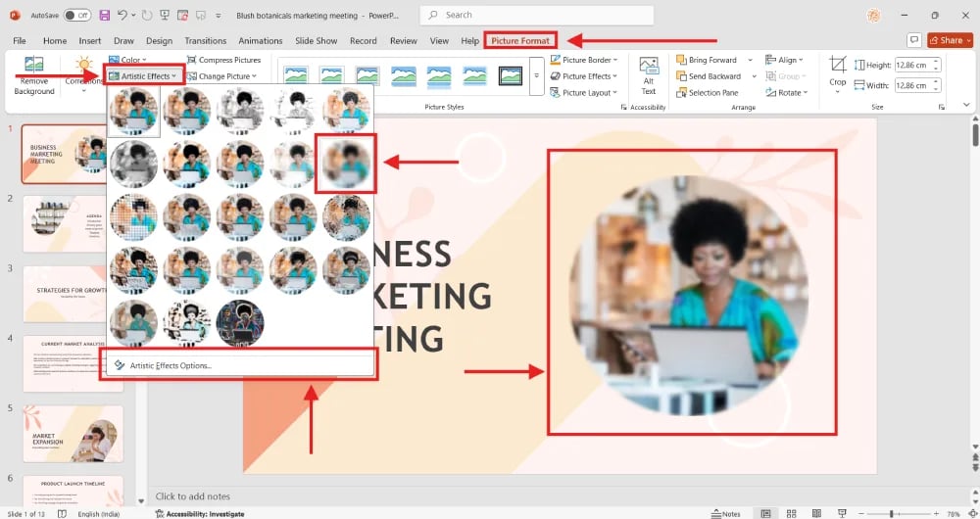
Task: Select the blur artistic effect thumbnail
Action: tap(346, 163)
